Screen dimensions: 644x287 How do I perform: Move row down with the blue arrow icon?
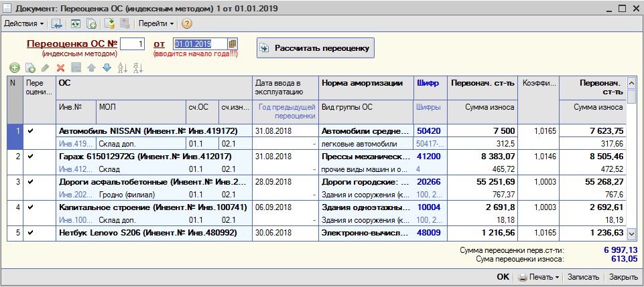tap(107, 68)
